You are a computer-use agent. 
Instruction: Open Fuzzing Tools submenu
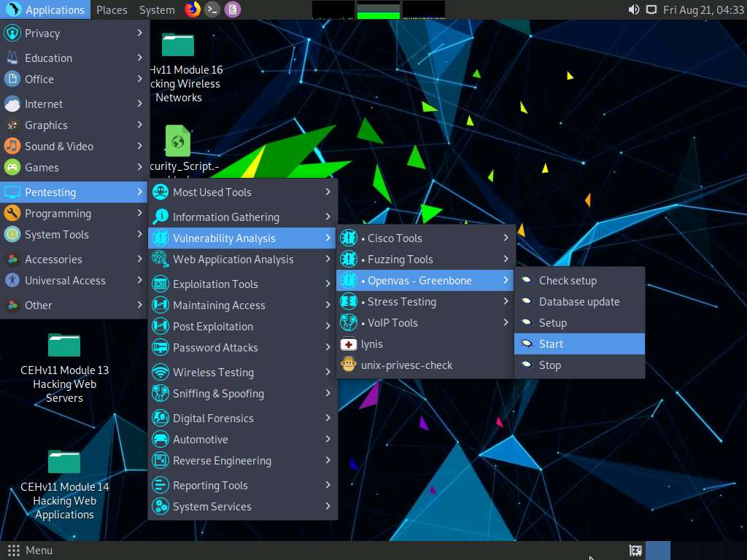(425, 259)
